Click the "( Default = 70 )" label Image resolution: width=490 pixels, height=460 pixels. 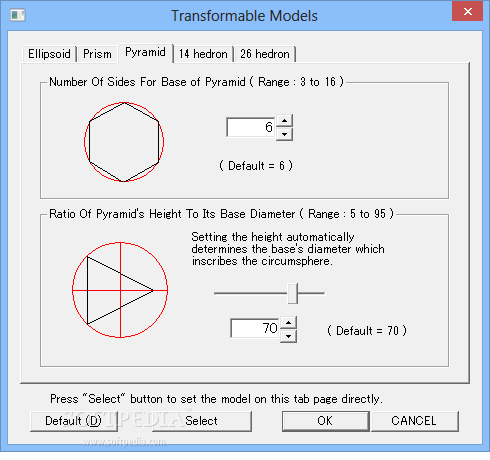pyautogui.click(x=367, y=331)
